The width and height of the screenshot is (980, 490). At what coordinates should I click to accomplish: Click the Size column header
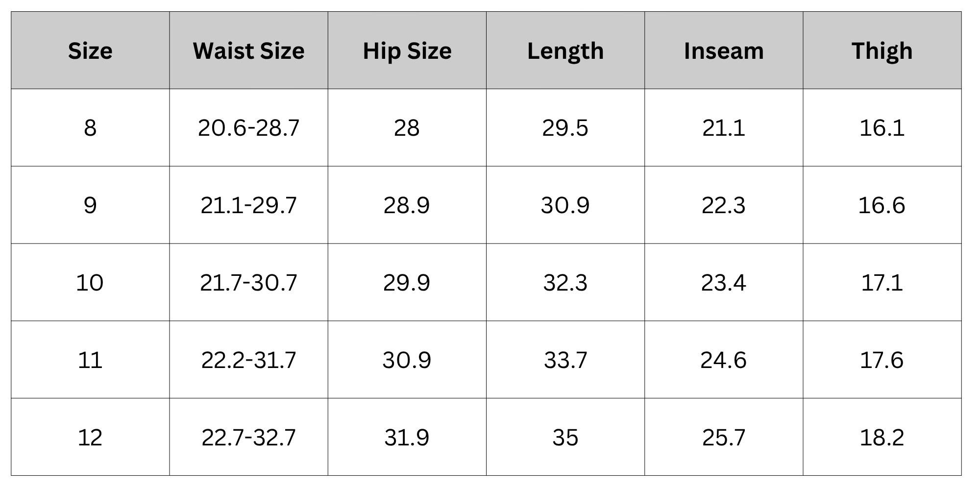(90, 50)
